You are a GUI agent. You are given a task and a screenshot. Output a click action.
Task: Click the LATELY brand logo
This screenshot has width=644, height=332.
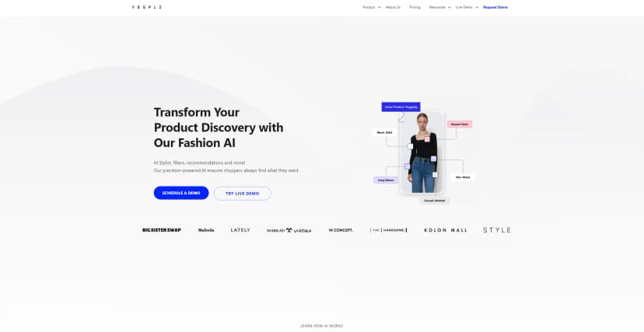tap(240, 230)
